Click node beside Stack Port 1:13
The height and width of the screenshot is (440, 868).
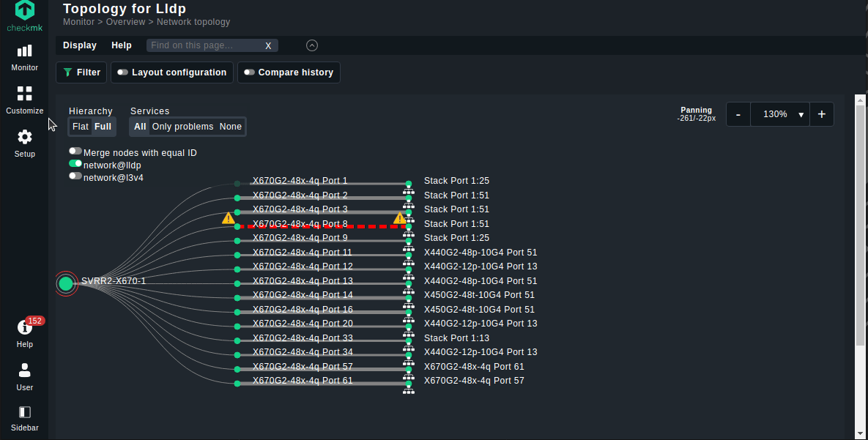pyautogui.click(x=409, y=341)
